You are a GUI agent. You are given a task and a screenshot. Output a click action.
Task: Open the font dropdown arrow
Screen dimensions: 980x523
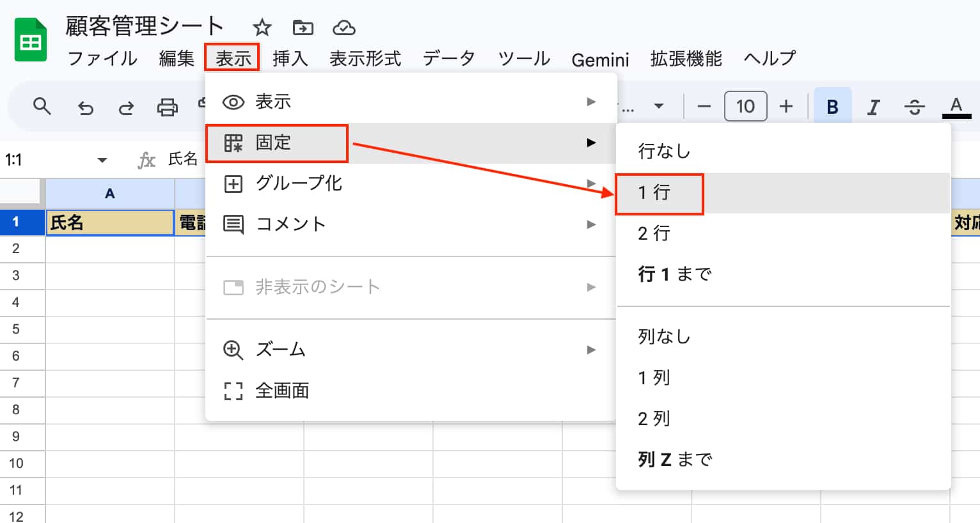click(x=659, y=106)
